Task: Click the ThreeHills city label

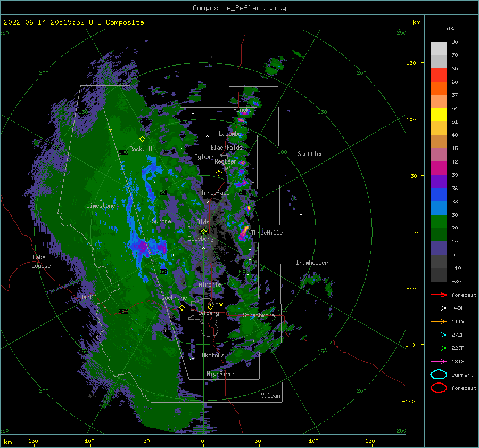Action: point(267,233)
